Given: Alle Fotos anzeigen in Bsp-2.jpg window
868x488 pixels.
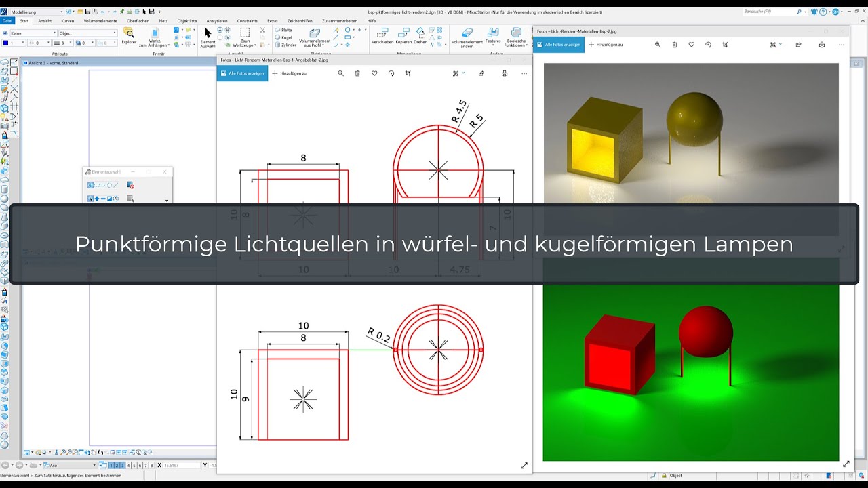Looking at the screenshot, I should point(558,45).
